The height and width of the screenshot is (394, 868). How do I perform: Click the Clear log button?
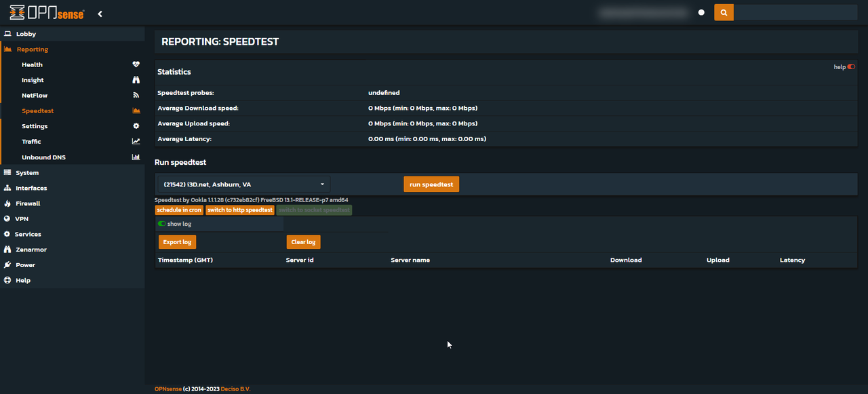tap(303, 242)
